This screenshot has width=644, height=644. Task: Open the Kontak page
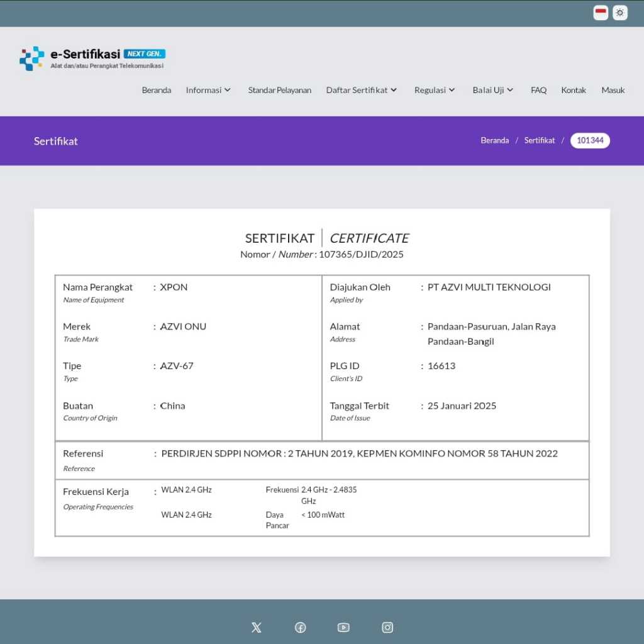click(574, 90)
